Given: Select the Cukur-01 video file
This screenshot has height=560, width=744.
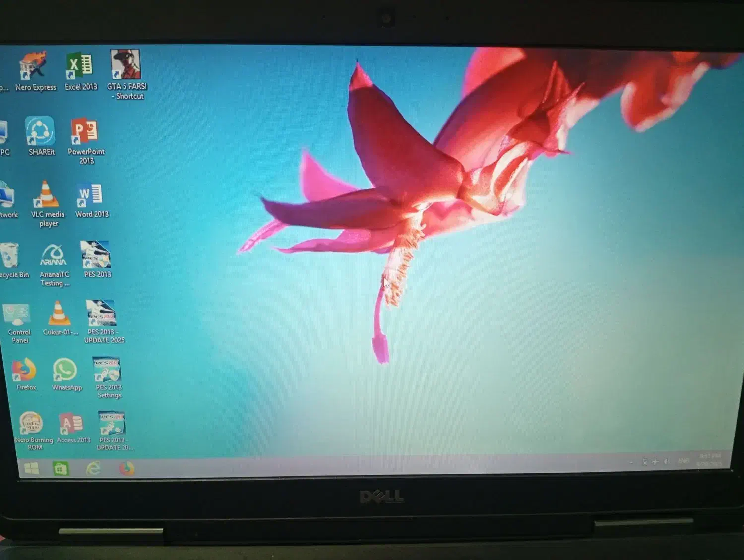Looking at the screenshot, I should [x=59, y=314].
